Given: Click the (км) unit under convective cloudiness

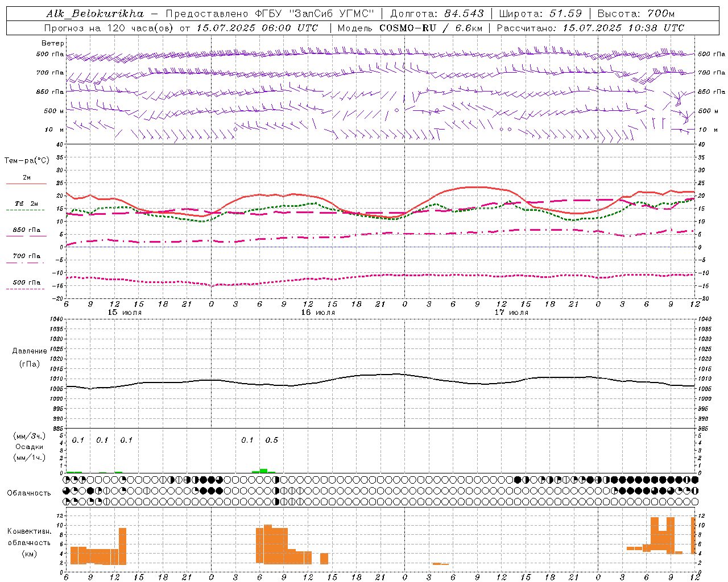Looking at the screenshot, I should tap(29, 554).
